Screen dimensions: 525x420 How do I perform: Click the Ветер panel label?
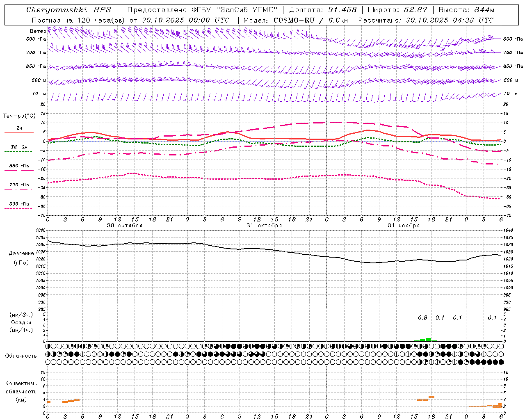point(38,31)
